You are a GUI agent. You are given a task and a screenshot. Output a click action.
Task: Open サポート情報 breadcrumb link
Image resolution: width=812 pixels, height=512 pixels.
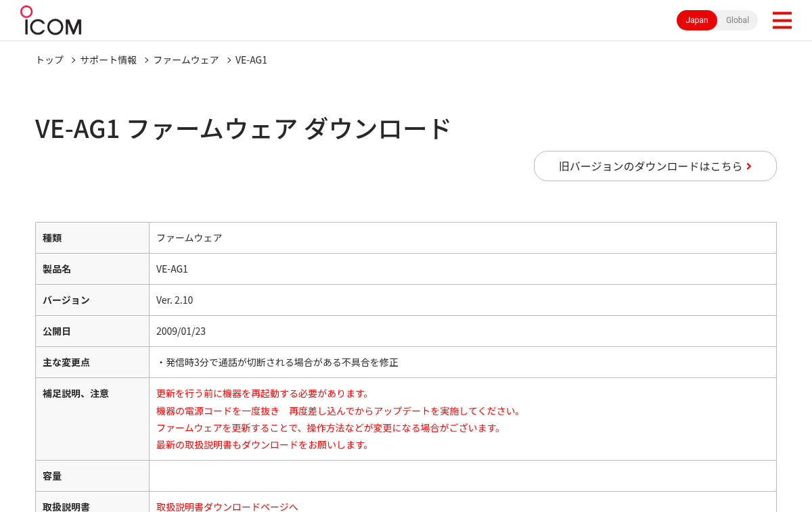[108, 60]
